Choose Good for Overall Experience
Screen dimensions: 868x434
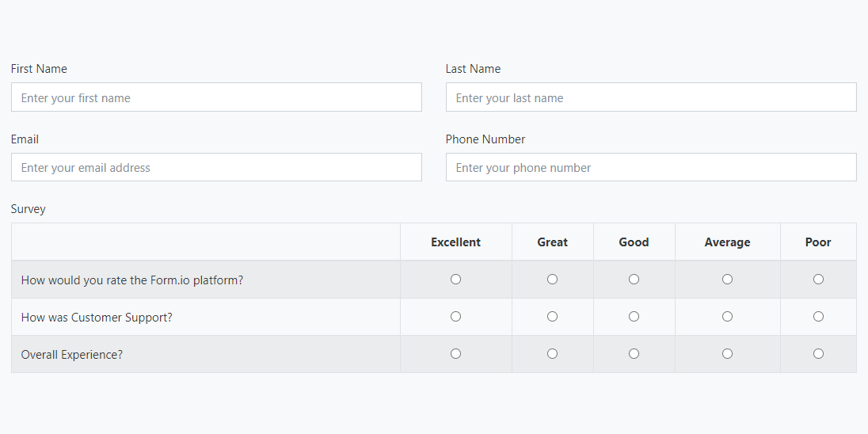click(x=634, y=354)
